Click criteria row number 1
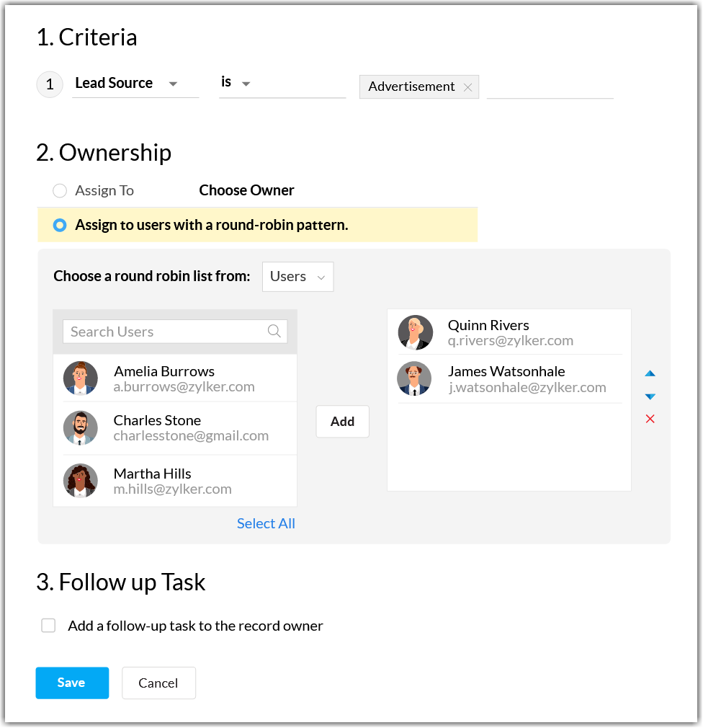Screen dimensions: 703x728 (50, 84)
